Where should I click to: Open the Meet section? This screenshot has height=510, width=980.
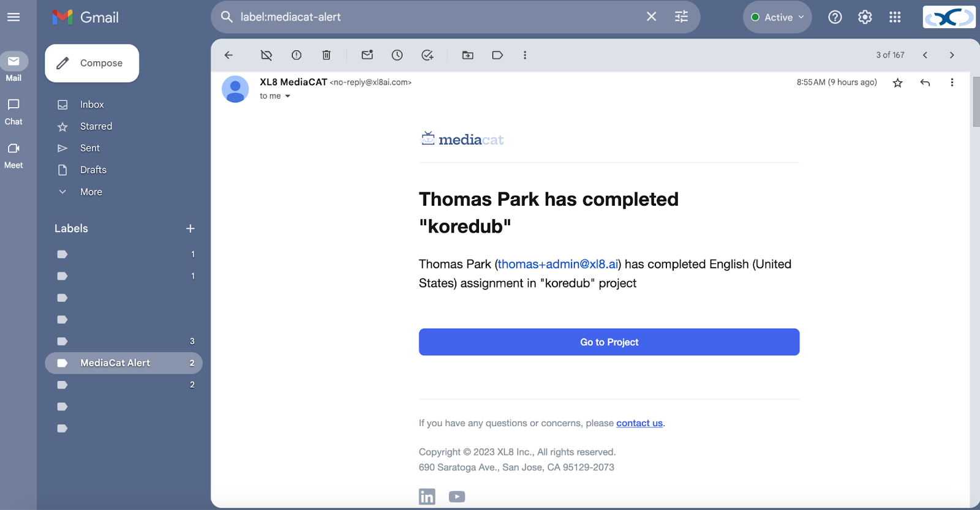pos(13,156)
